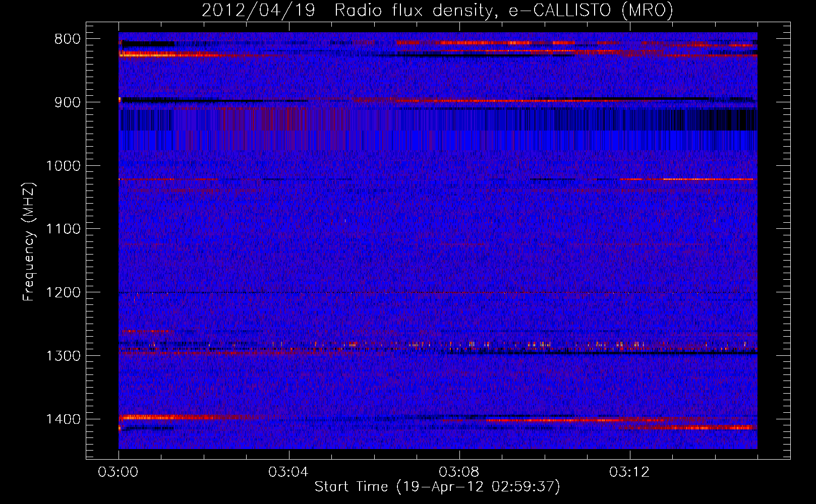Select the 1300 frequency tick label
This screenshot has height=504, width=816.
click(x=64, y=356)
